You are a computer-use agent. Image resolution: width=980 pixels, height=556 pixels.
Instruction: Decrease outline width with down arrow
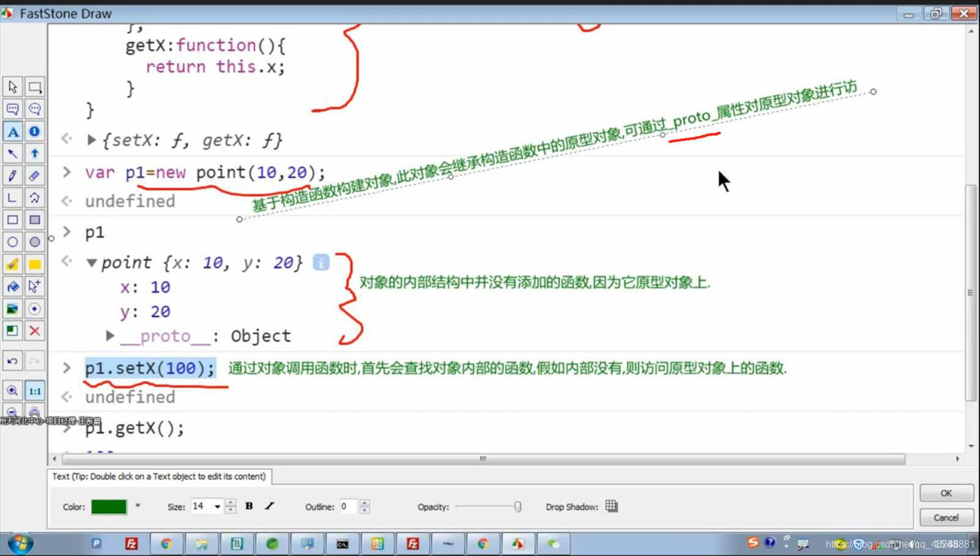coord(365,510)
